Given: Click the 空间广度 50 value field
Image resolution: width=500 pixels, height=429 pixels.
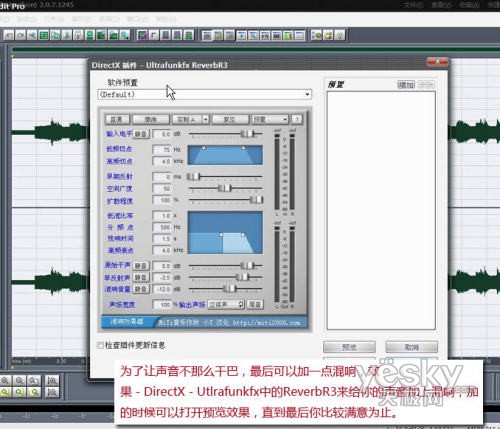Looking at the screenshot, I should [x=162, y=188].
